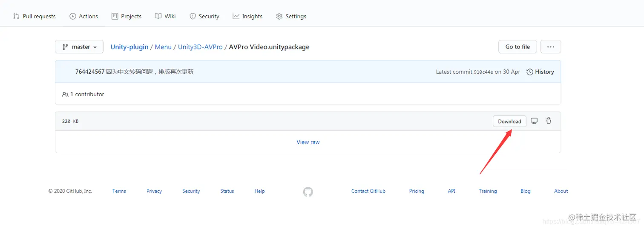Open the Security footer link

click(191, 191)
